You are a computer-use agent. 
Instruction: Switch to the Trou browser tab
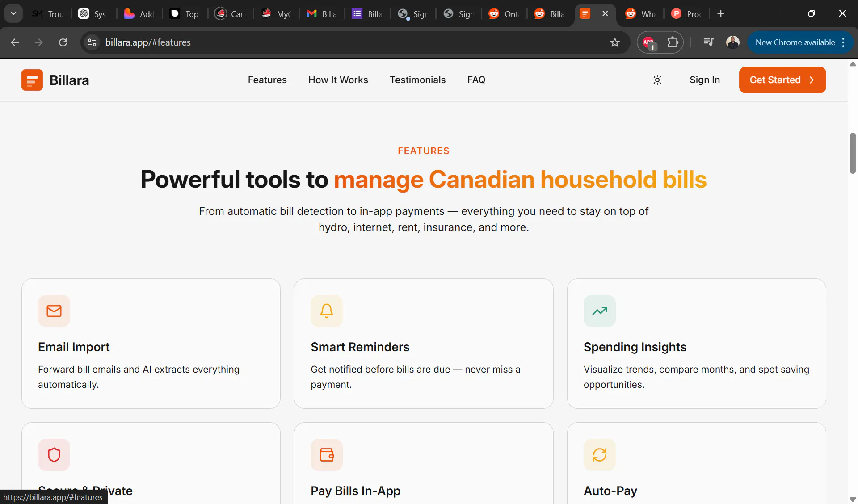(48, 14)
